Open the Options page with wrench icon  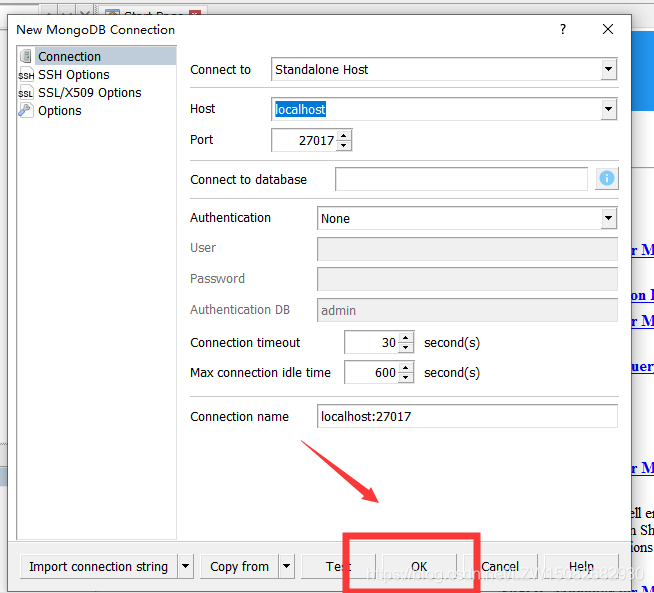[x=60, y=111]
